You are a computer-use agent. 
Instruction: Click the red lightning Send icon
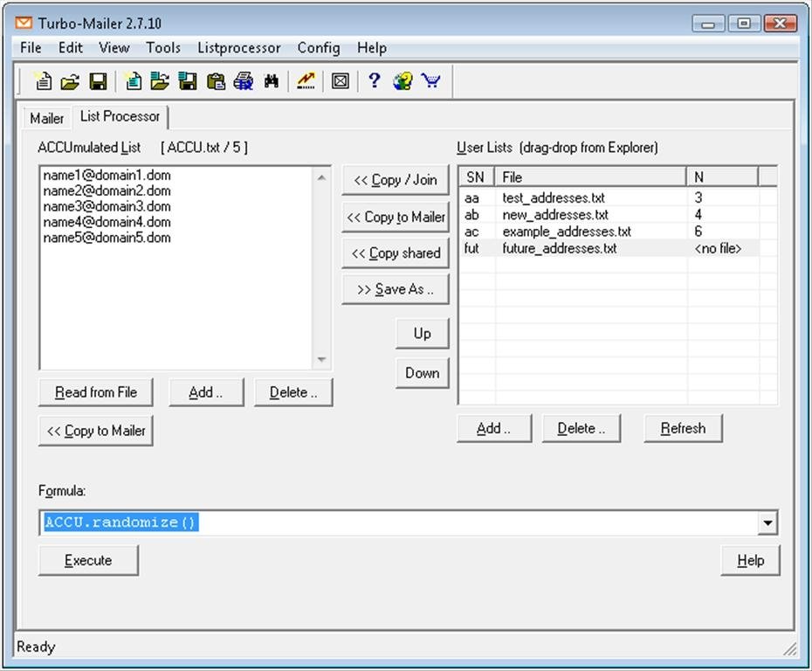pos(306,81)
